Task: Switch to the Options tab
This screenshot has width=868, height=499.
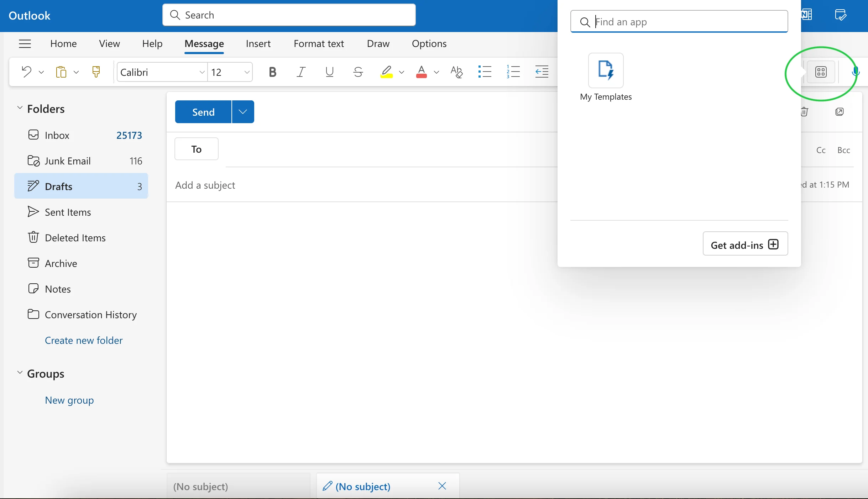Action: coord(429,43)
